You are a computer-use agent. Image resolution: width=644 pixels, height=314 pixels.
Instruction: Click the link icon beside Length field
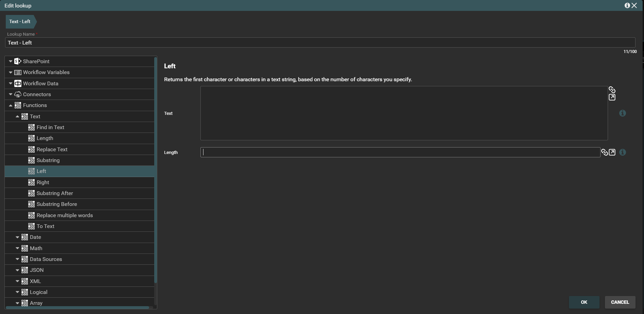click(x=605, y=152)
